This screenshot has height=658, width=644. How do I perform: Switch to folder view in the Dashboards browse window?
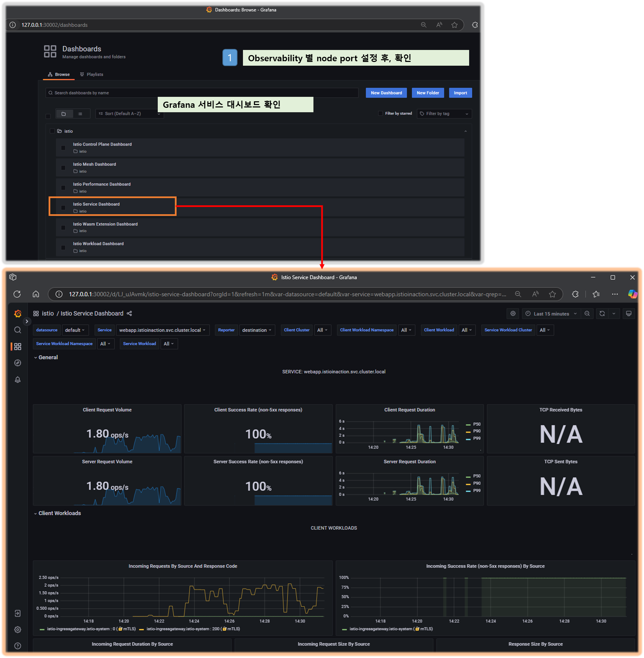[64, 114]
